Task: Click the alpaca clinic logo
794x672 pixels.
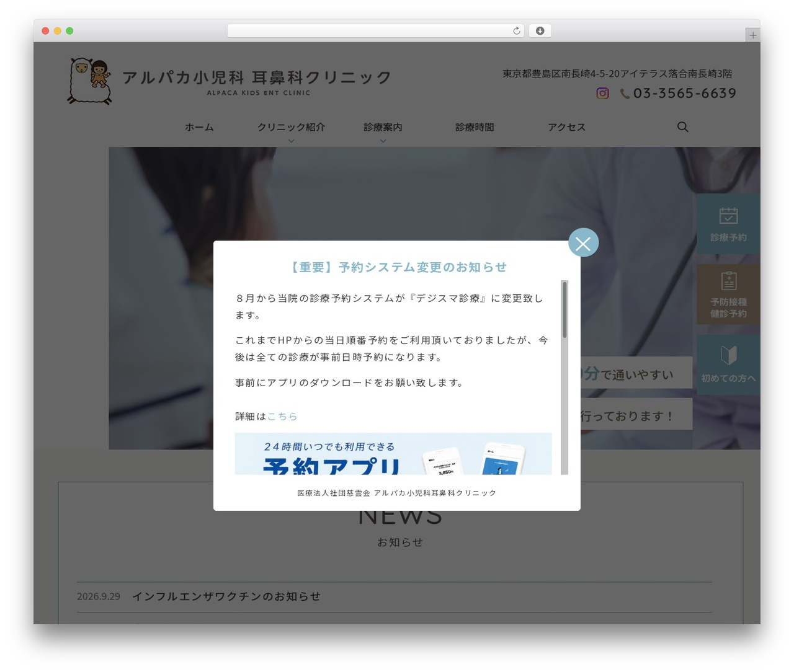Action: coord(90,81)
